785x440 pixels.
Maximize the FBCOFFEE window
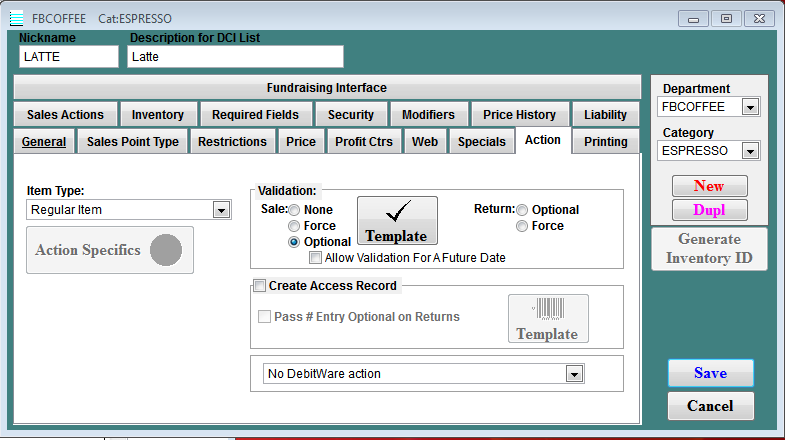[726, 19]
